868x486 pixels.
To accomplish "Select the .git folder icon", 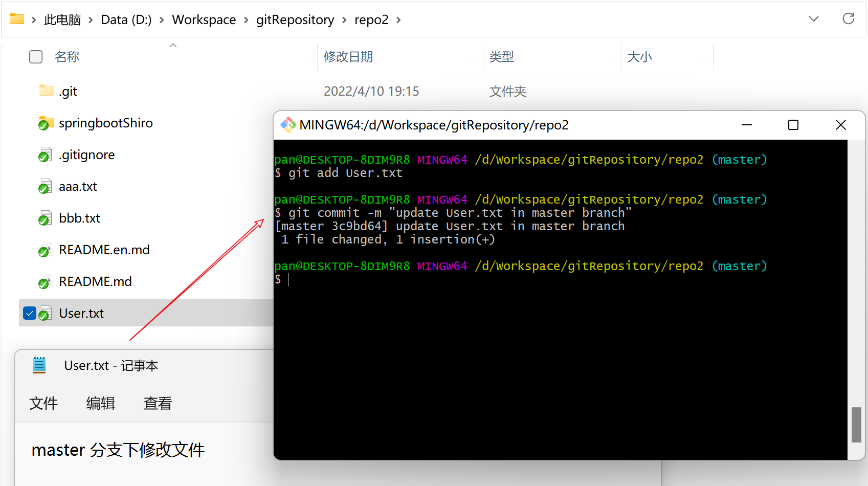I will tap(46, 91).
